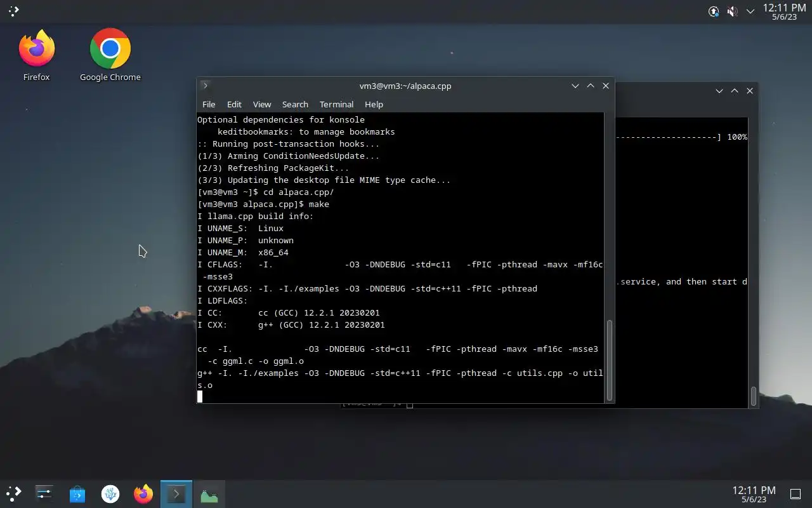Open the application launcher in the bottom taskbar
This screenshot has height=508, width=812.
[13, 493]
